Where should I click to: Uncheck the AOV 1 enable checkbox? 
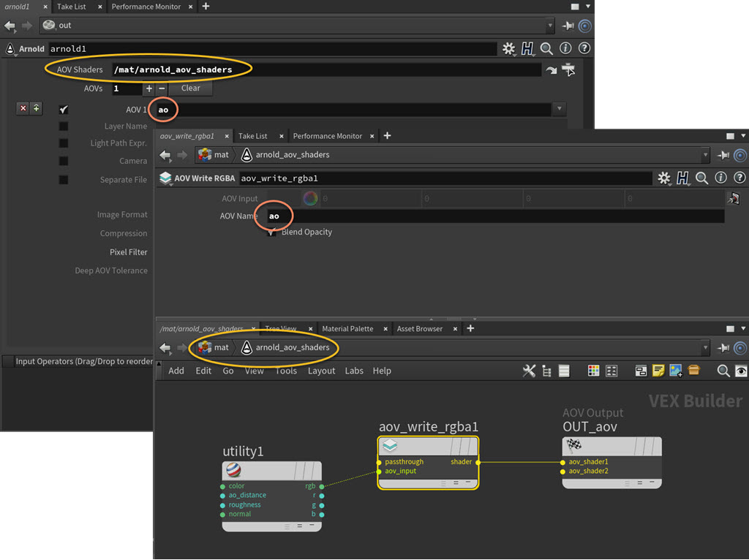[x=63, y=110]
